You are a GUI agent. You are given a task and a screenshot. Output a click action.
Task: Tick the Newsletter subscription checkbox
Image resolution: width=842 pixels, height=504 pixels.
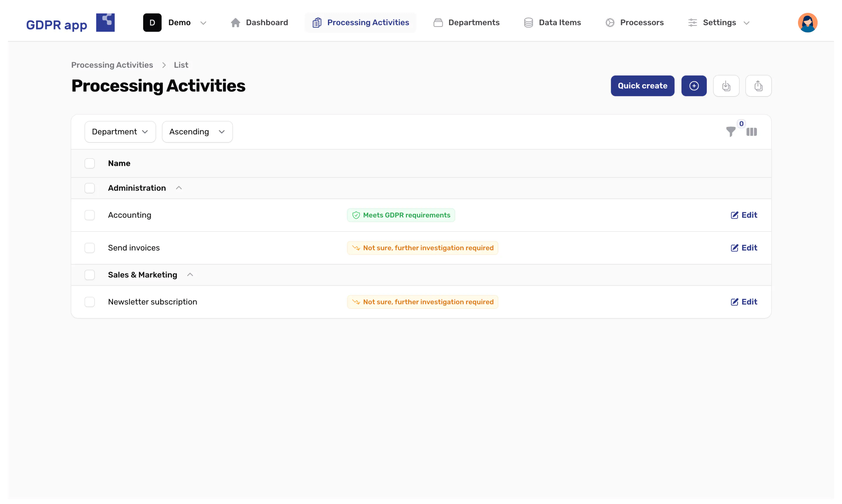[x=90, y=302]
